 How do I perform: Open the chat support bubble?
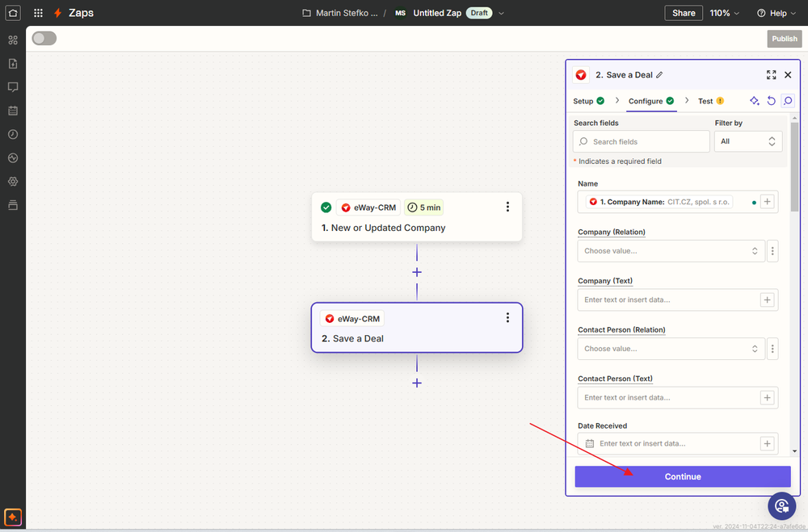pyautogui.click(x=781, y=506)
